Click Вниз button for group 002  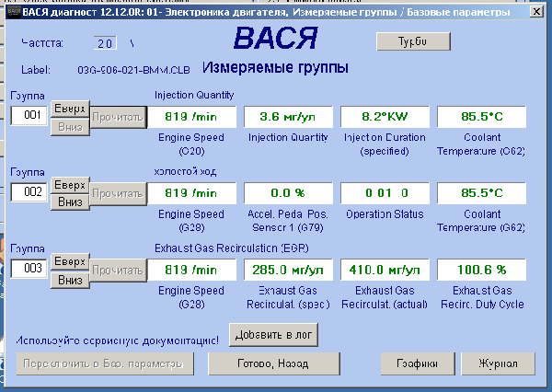70,202
